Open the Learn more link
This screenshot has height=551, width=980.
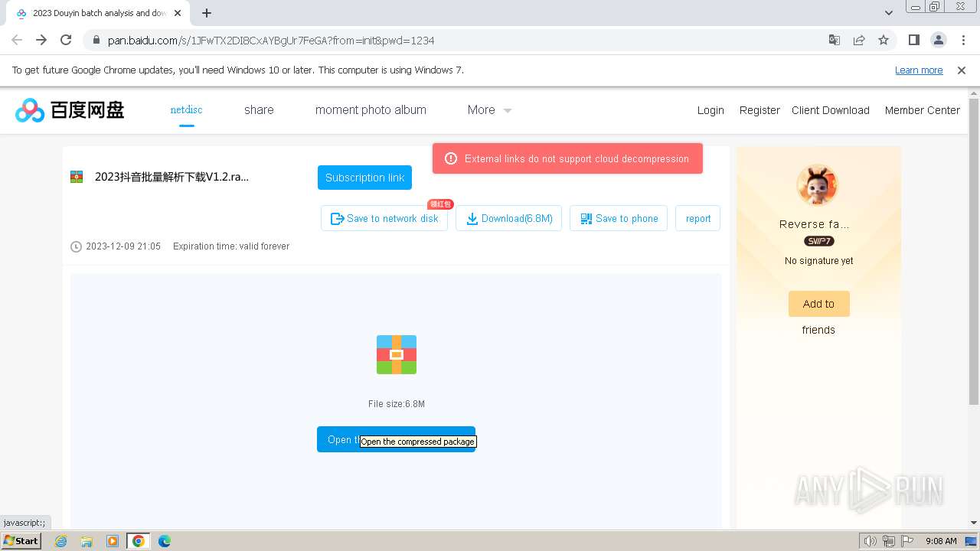click(919, 70)
